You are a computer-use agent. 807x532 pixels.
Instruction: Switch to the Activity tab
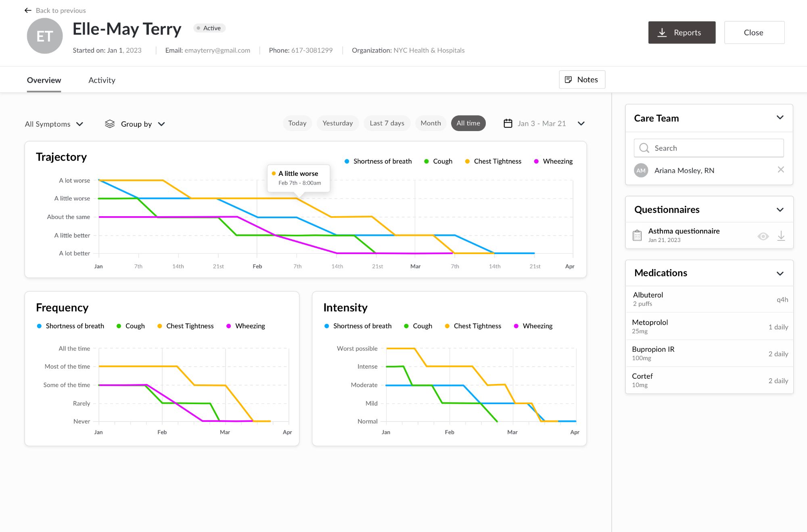(102, 80)
